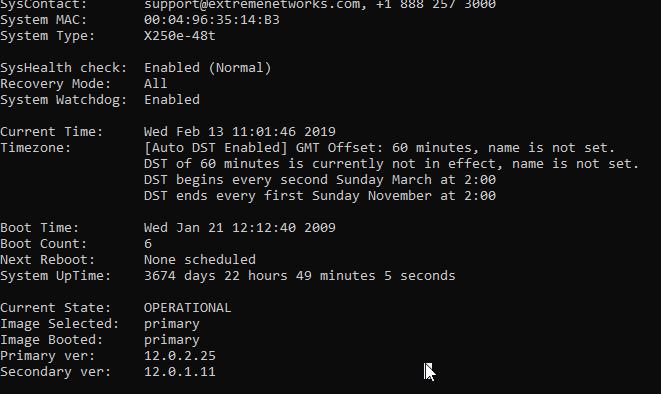
Task: Click the support@extremenetworks.com contact email
Action: coord(252,5)
